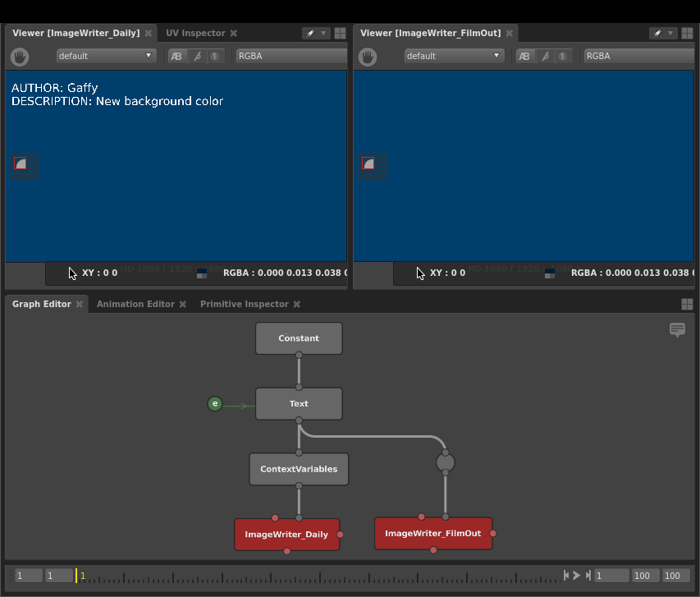The height and width of the screenshot is (597, 700).
Task: Click the annotations speech bubble icon in the Graph Editor
Action: point(677,330)
